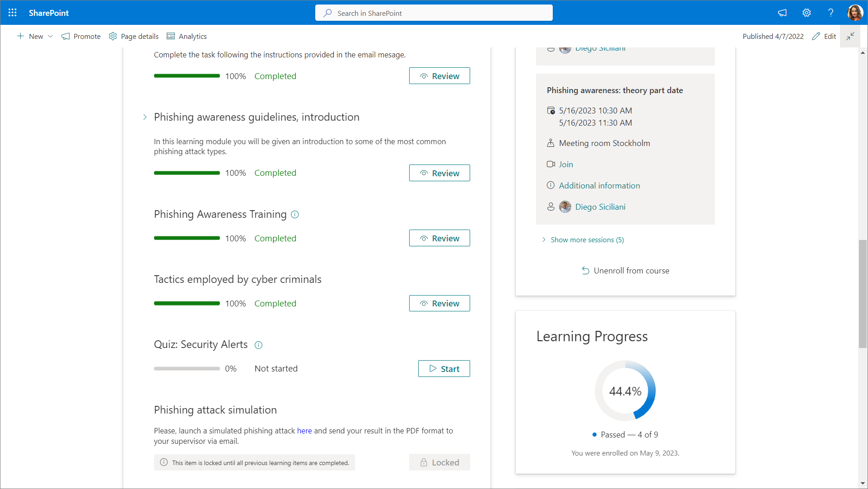Click the Learning Progress donut chart
Viewport: 868px width, 489px height.
[x=625, y=390]
